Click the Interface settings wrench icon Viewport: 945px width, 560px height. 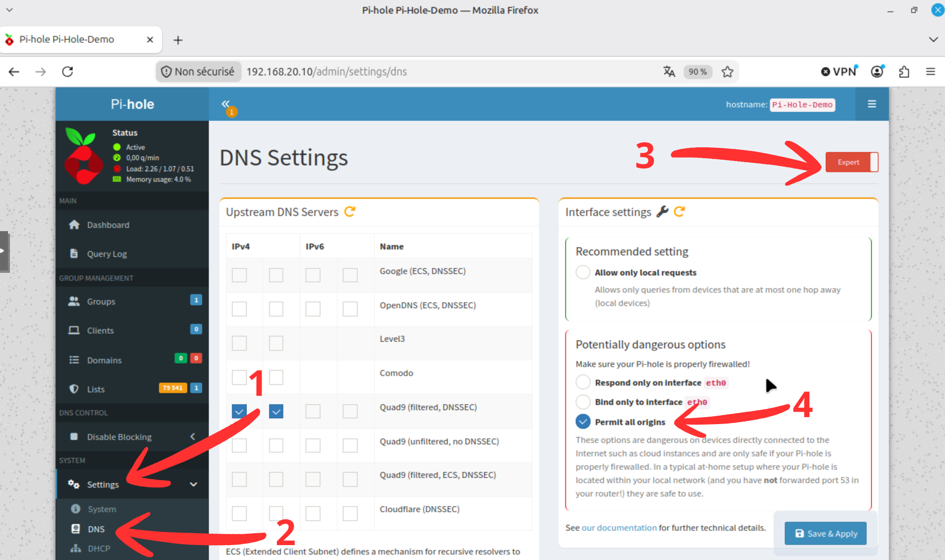tap(662, 212)
